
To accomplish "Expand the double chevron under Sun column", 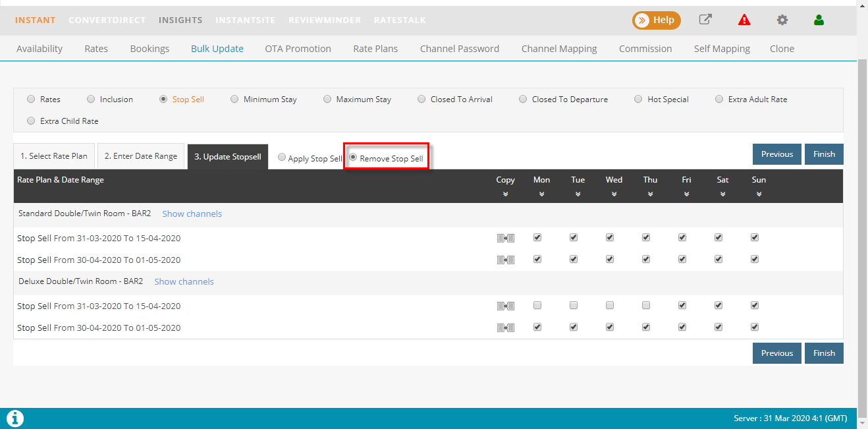I will coord(759,194).
